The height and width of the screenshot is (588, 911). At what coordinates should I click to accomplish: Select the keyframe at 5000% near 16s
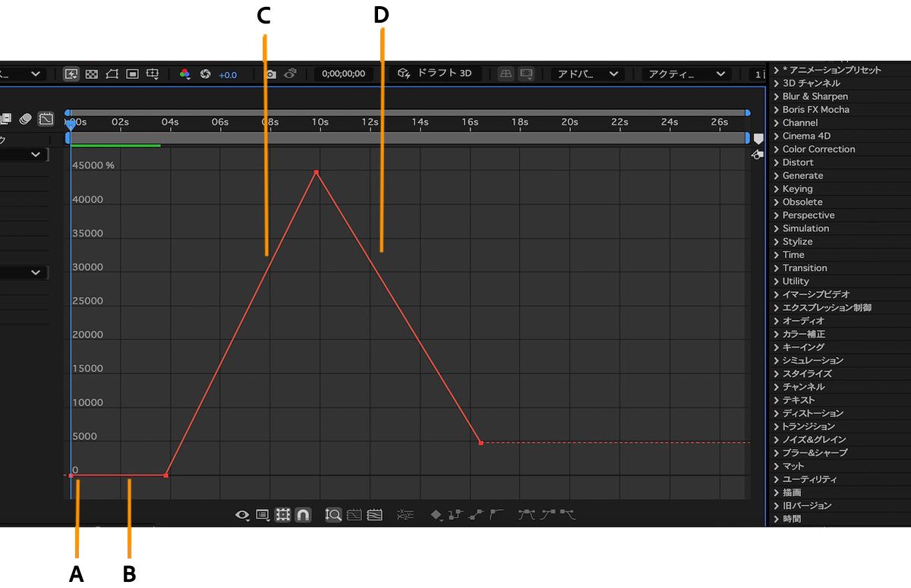pyautogui.click(x=481, y=442)
